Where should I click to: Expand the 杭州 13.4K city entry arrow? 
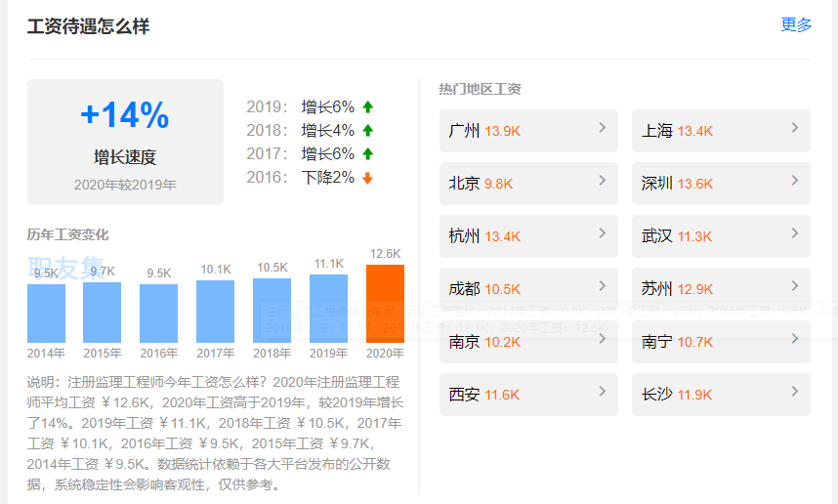pos(602,233)
